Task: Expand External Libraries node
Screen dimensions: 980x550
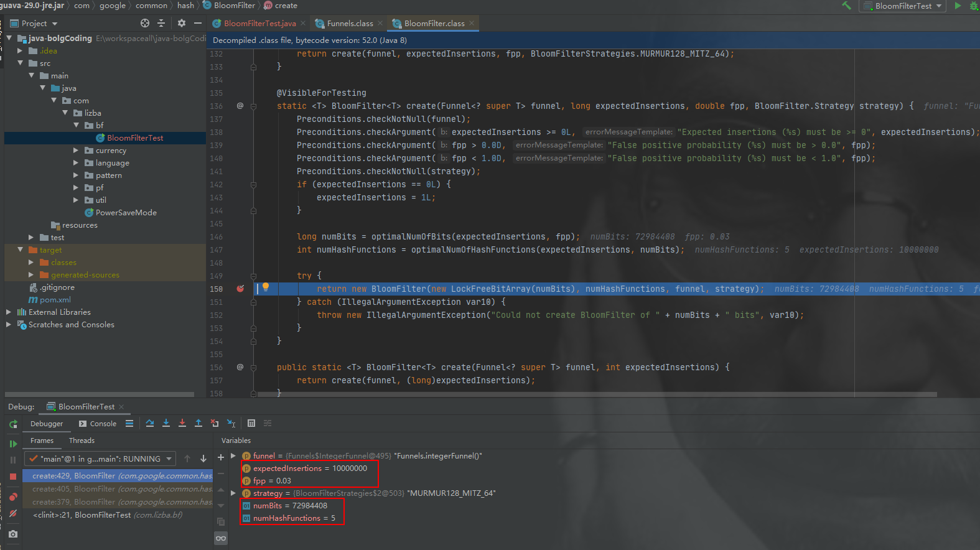Action: (9, 312)
